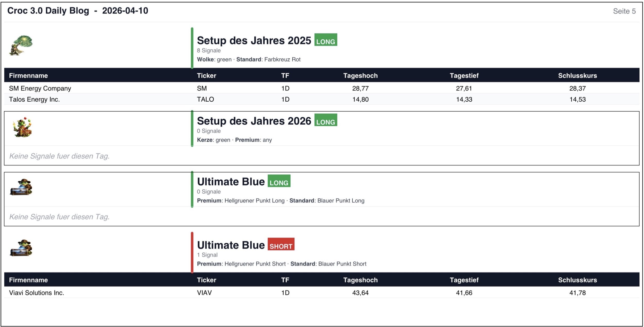Click the Tageshoch column header in the top table
Screen dimensions: 644x327
tap(360, 76)
